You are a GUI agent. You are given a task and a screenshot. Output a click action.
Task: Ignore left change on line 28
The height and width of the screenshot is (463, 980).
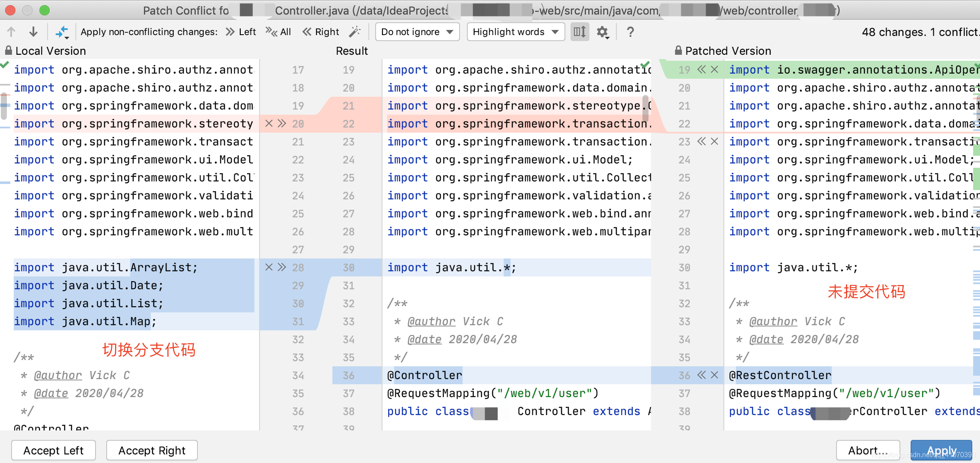pyautogui.click(x=269, y=267)
